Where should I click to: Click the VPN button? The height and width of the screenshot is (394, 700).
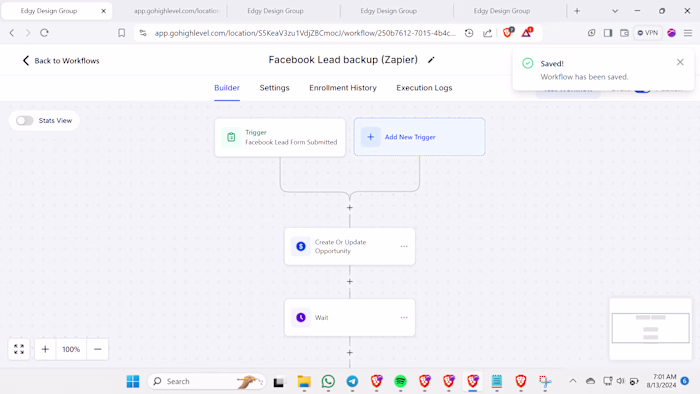(x=648, y=33)
